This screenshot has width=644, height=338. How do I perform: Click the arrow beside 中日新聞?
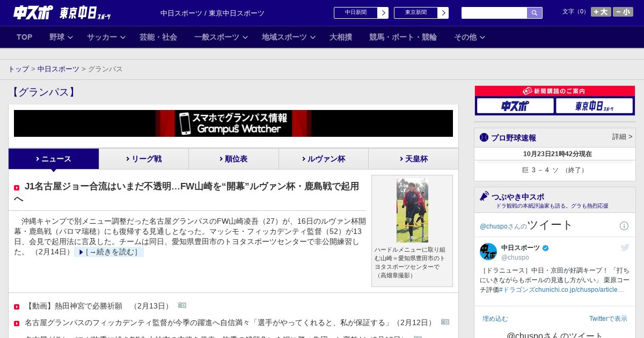pos(383,13)
